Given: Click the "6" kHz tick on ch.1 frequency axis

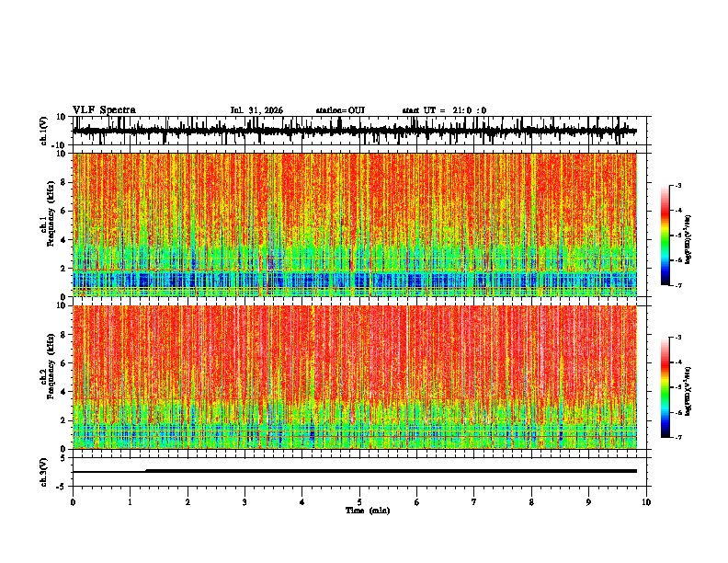Looking at the screenshot, I should coord(64,211).
